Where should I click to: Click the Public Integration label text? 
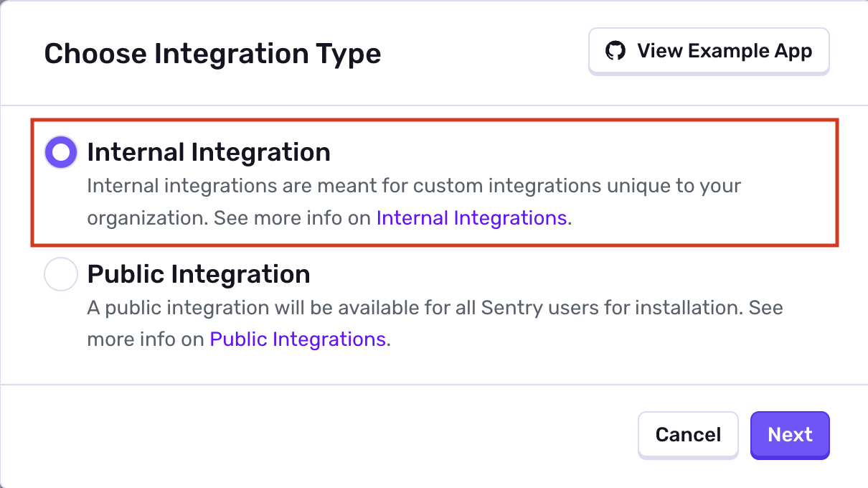click(198, 273)
